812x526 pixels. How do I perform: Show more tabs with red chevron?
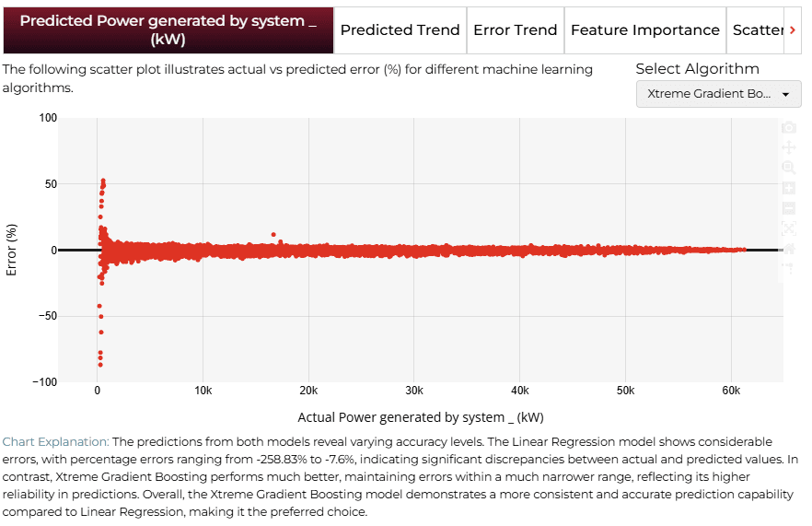793,30
